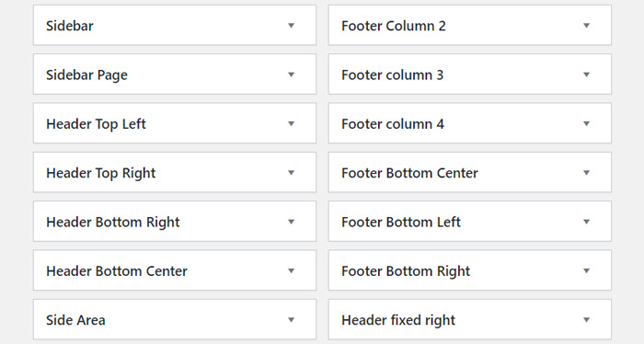
Task: Expand the Footer Bottom Left arrow
Action: tap(587, 222)
